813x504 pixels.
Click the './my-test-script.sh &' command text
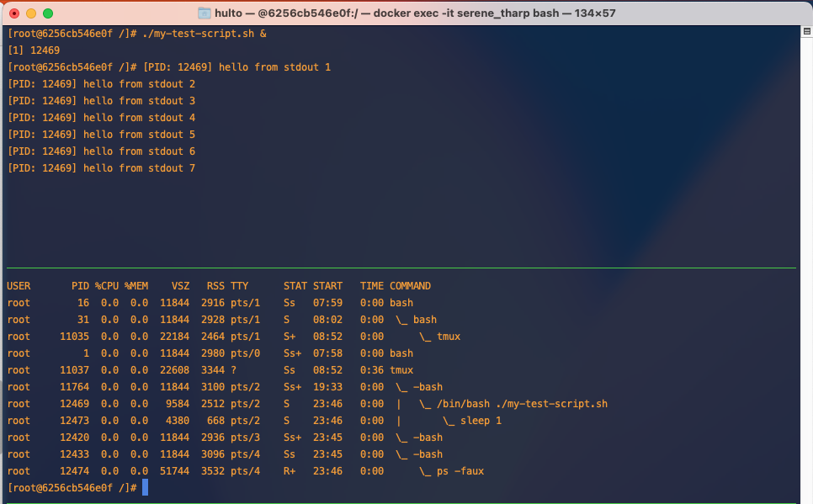tap(205, 34)
